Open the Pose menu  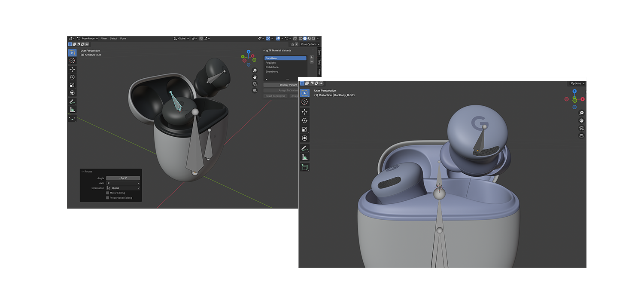coord(123,38)
